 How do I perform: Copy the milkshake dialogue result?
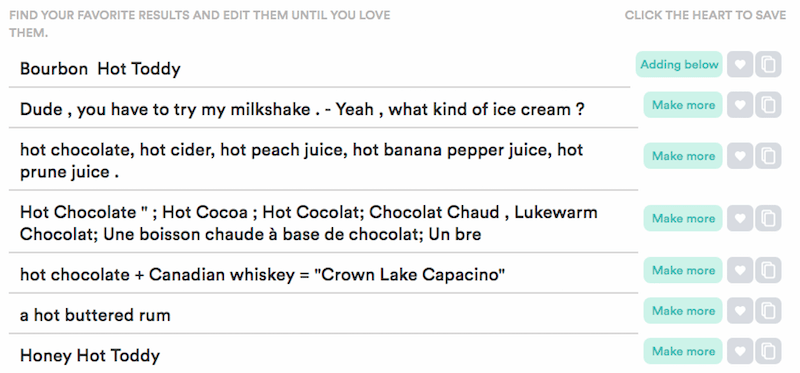coord(768,105)
